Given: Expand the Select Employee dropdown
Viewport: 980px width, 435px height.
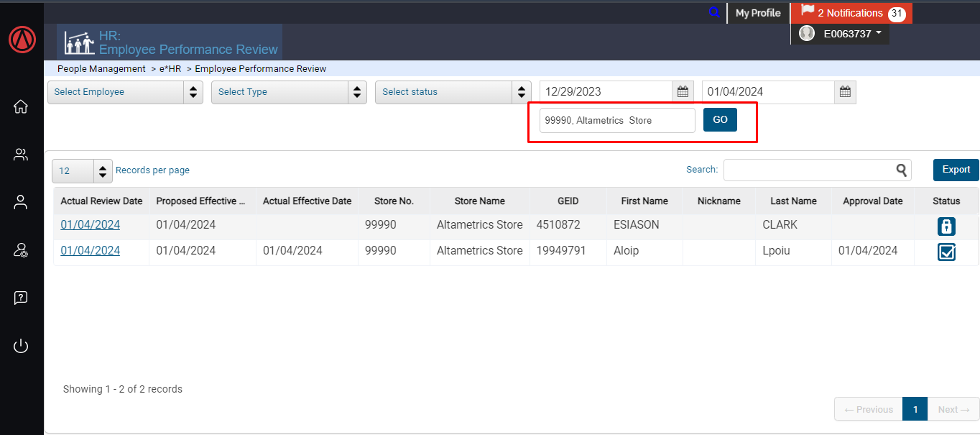Looking at the screenshot, I should (125, 92).
